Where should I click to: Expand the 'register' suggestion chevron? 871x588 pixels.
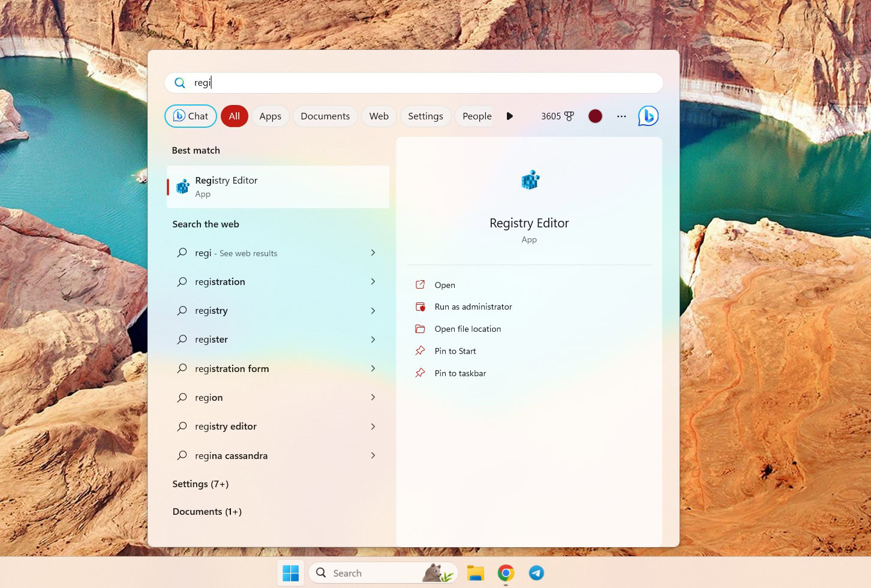coord(373,340)
